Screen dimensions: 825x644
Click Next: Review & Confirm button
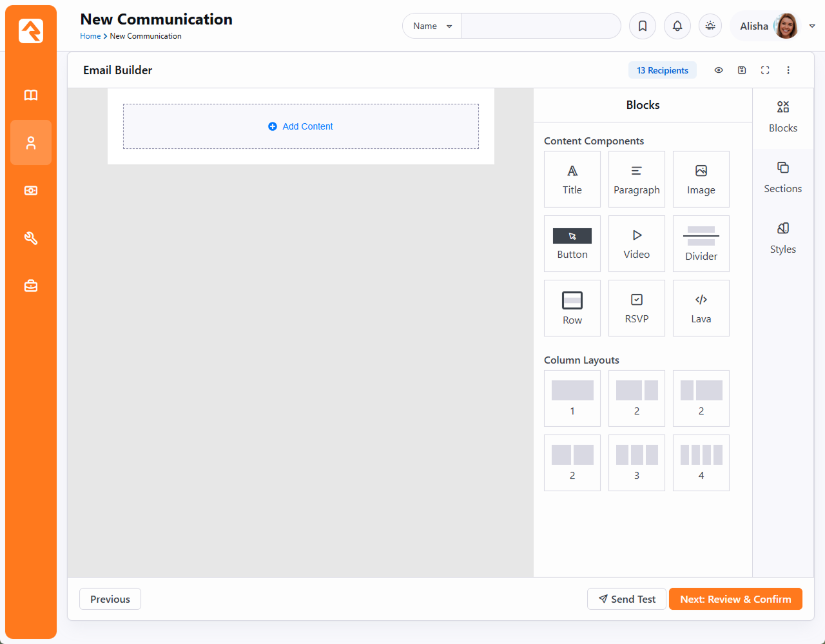click(735, 599)
